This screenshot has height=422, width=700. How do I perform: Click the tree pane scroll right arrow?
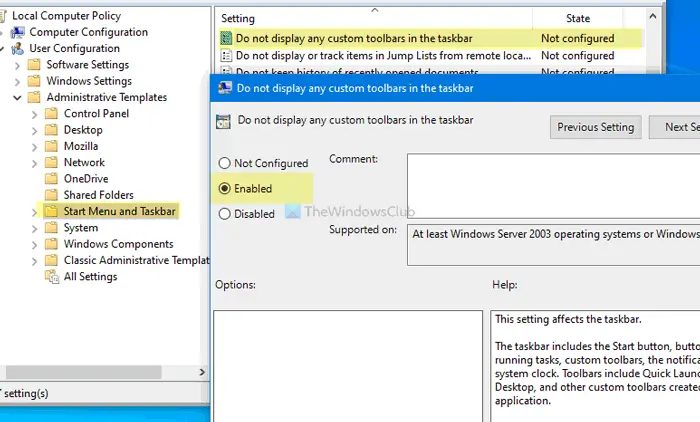[202, 372]
